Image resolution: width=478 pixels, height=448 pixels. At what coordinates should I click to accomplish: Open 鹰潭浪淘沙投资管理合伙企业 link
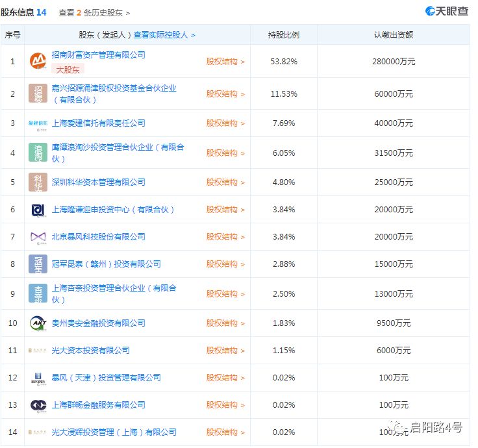click(x=118, y=153)
